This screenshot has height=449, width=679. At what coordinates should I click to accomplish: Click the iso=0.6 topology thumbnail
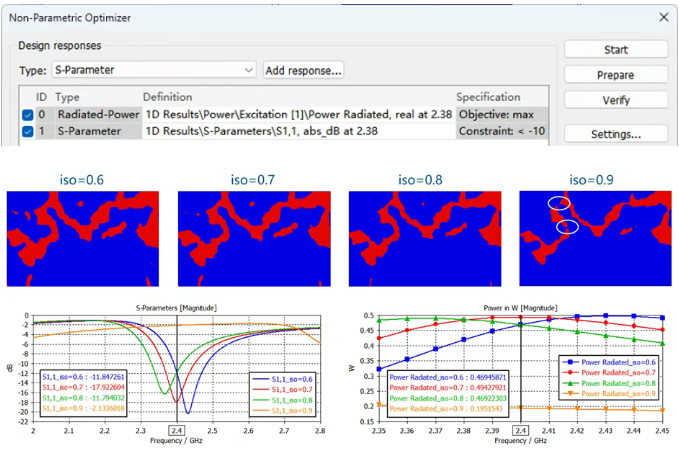point(83,239)
